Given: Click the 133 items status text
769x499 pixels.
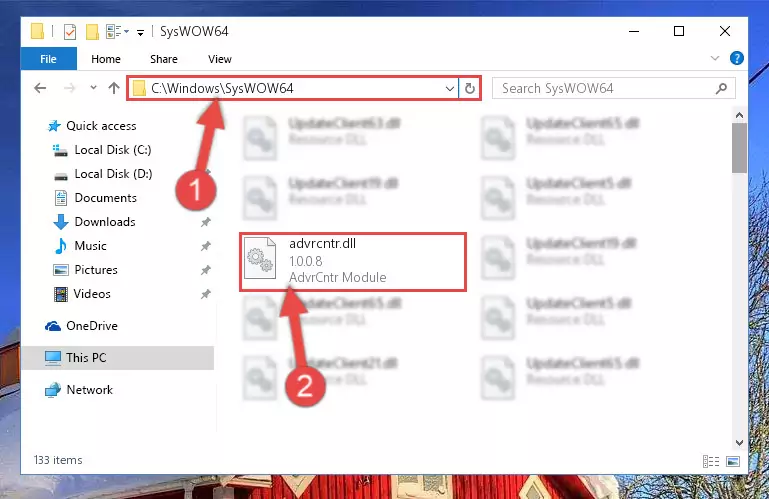Looking at the screenshot, I should [58, 460].
